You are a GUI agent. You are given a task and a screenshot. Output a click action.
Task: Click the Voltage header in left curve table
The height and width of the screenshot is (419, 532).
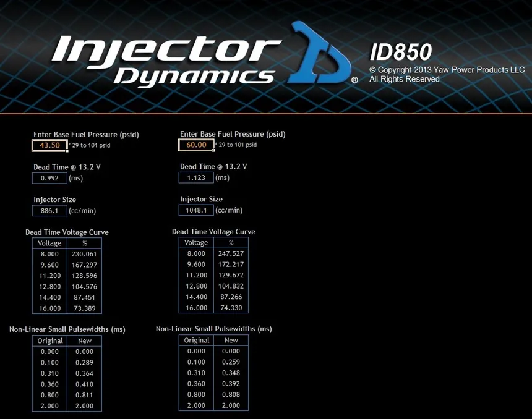49,243
